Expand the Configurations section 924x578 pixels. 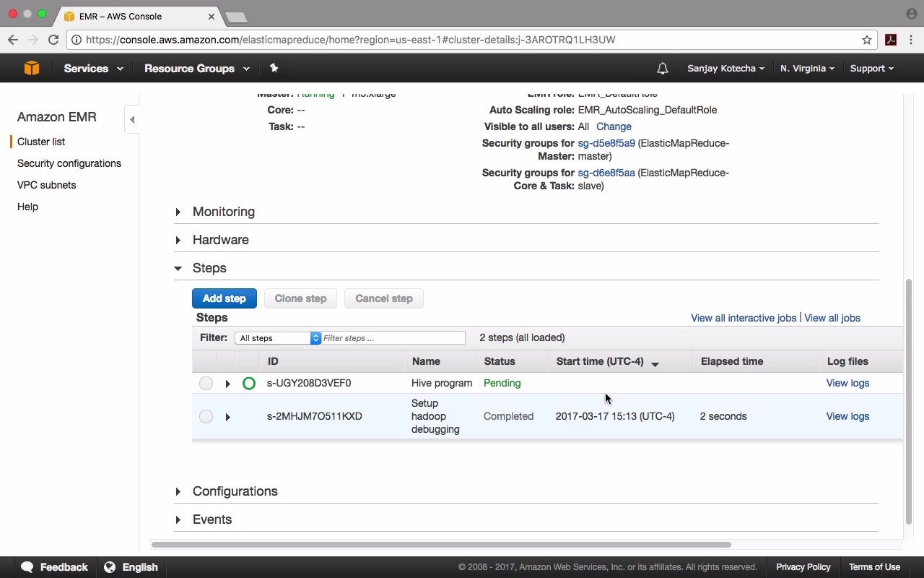pos(178,491)
